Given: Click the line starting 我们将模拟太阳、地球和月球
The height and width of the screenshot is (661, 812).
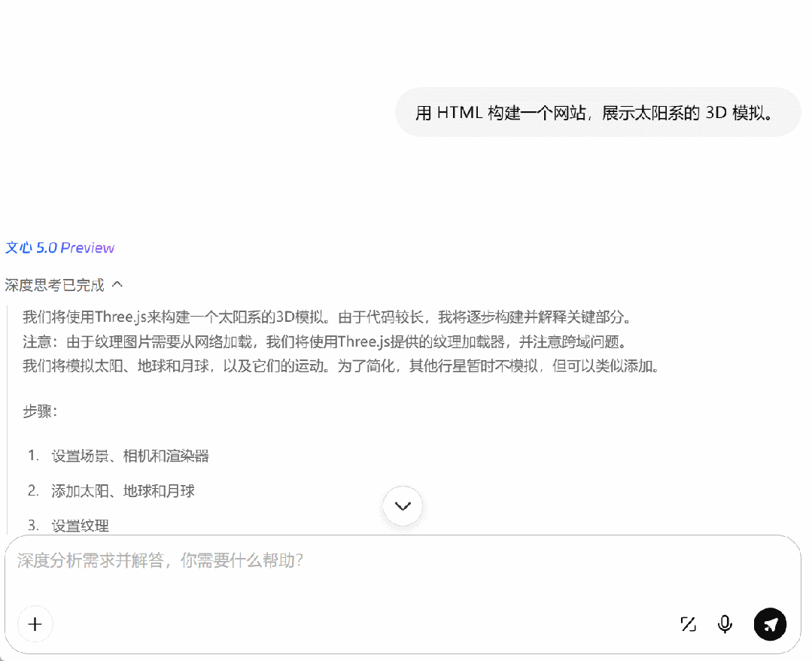Looking at the screenshot, I should pos(341,366).
